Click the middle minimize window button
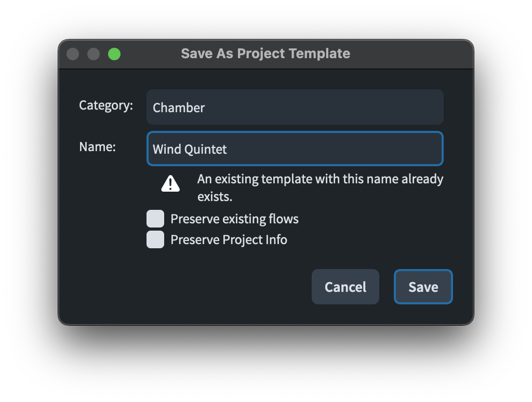Viewport: 532px width, 402px height. pyautogui.click(x=94, y=54)
